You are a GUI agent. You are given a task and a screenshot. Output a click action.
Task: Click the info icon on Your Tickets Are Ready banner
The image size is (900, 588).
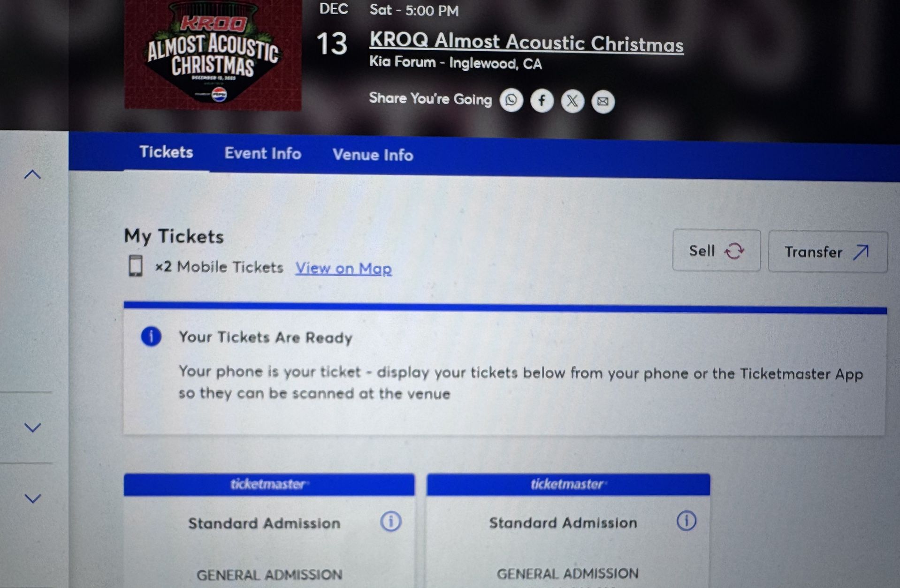point(151,337)
